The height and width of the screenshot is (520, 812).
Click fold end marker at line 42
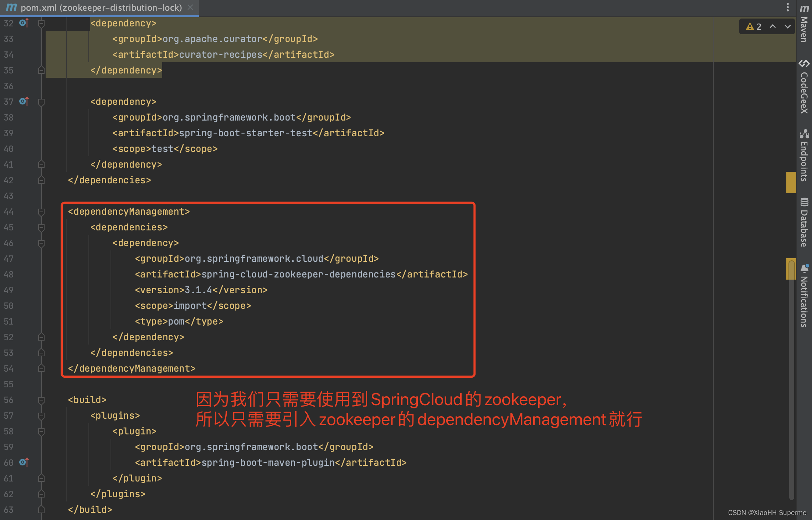41,180
